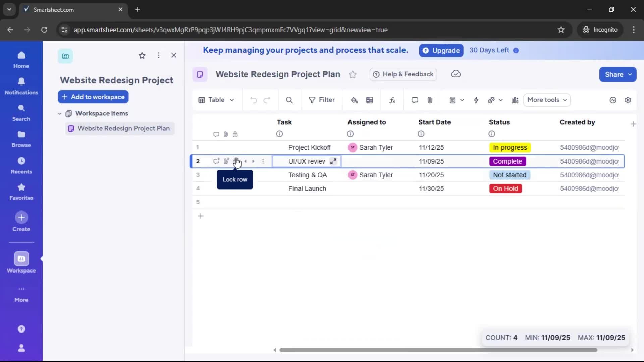Select the formula (fx) toolbar icon
Screen dimensions: 644x362
click(392, 100)
